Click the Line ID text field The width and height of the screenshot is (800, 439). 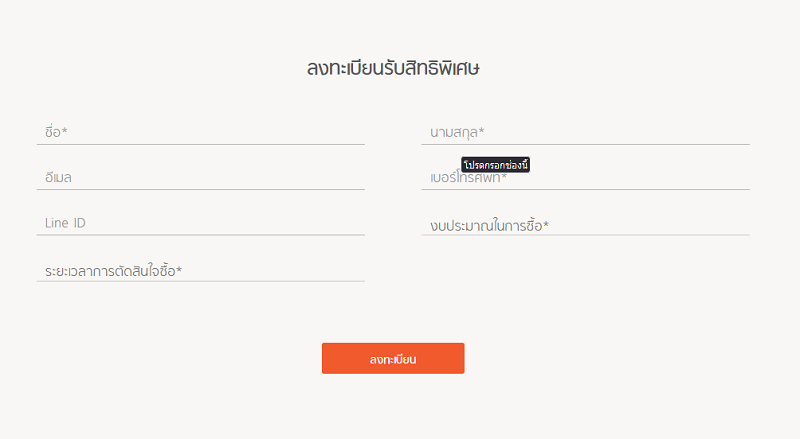coord(201,223)
